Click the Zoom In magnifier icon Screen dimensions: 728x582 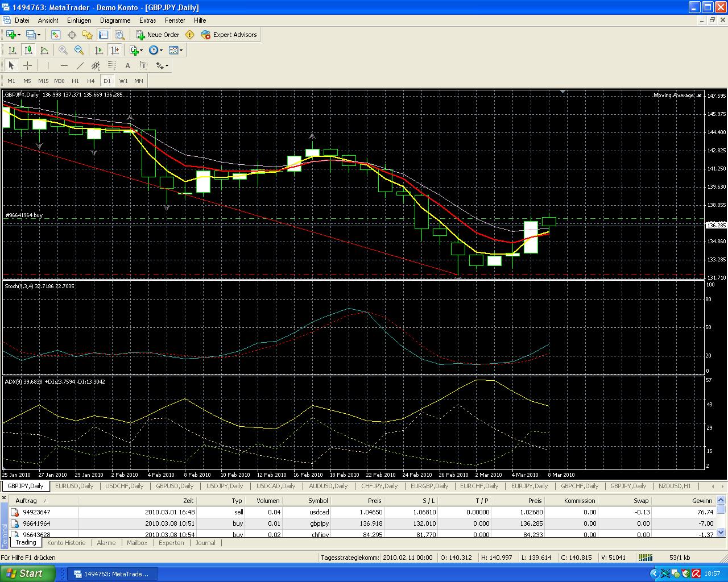[63, 50]
